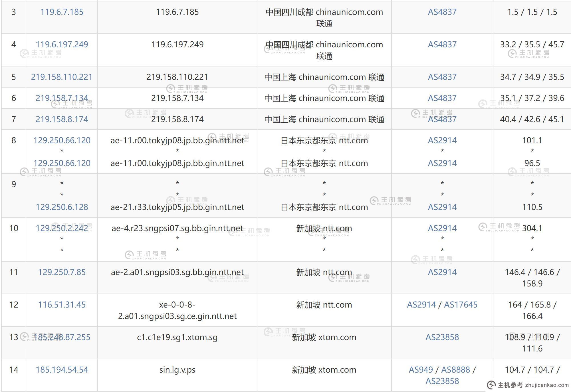Click AS2914 in hop 9 row
This screenshot has width=571, height=392.
(x=442, y=207)
